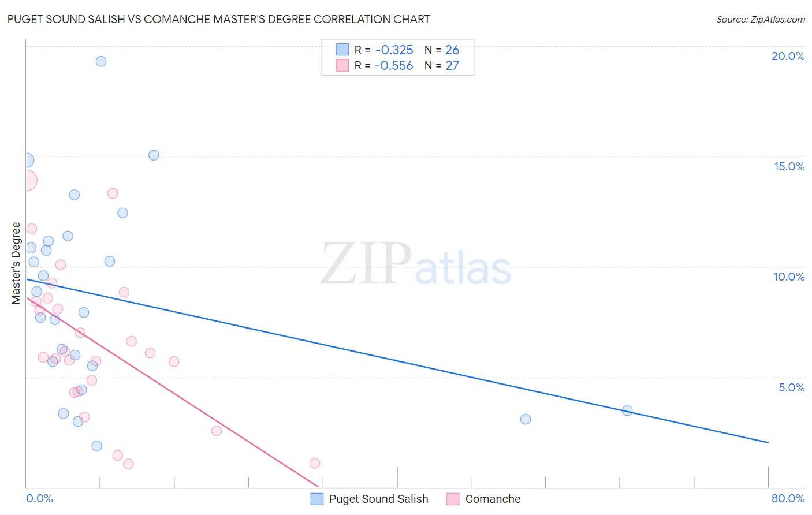Screen dimensions: 812x515
Task: Click the 20.0% y-axis label
Action: coord(788,56)
